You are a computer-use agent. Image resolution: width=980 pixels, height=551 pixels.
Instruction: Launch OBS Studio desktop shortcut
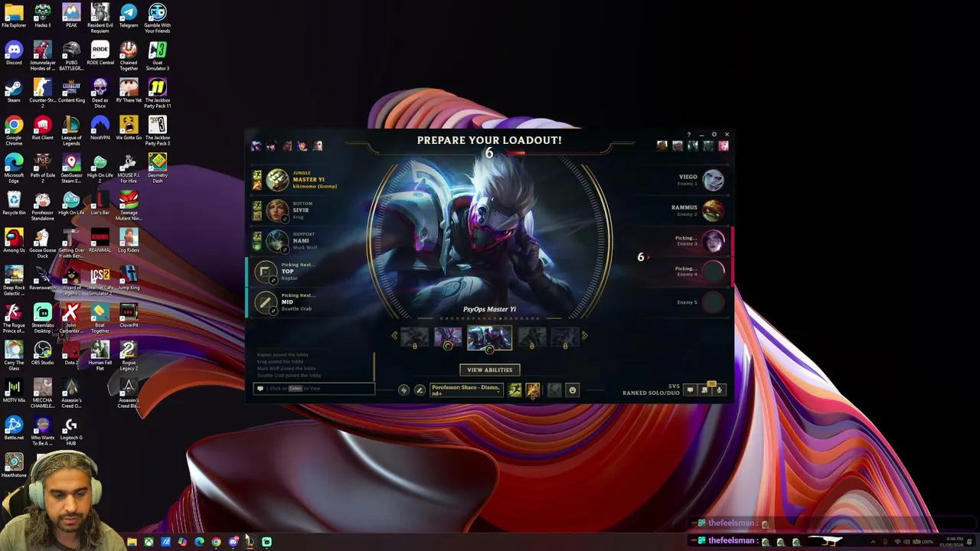coord(42,353)
